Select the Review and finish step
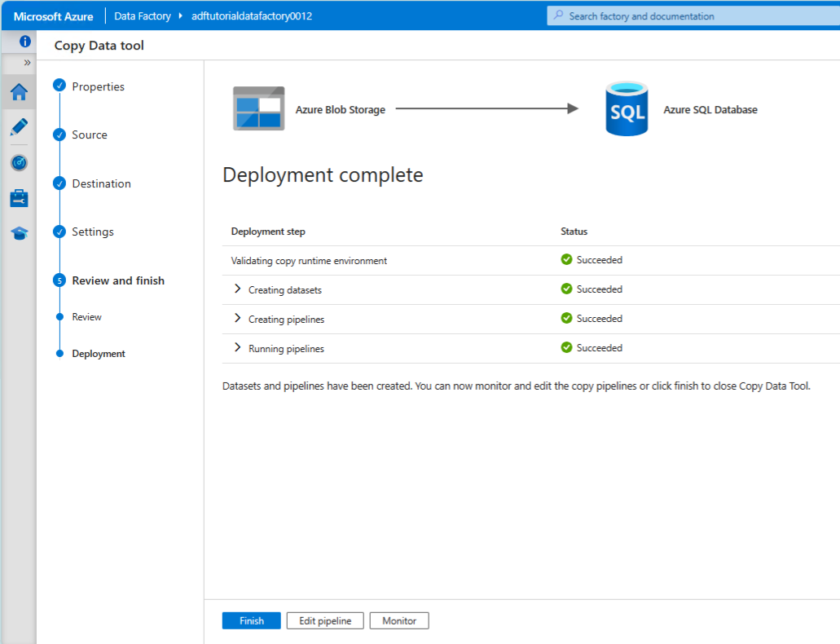Screen dimensions: 840x644 click(x=118, y=280)
